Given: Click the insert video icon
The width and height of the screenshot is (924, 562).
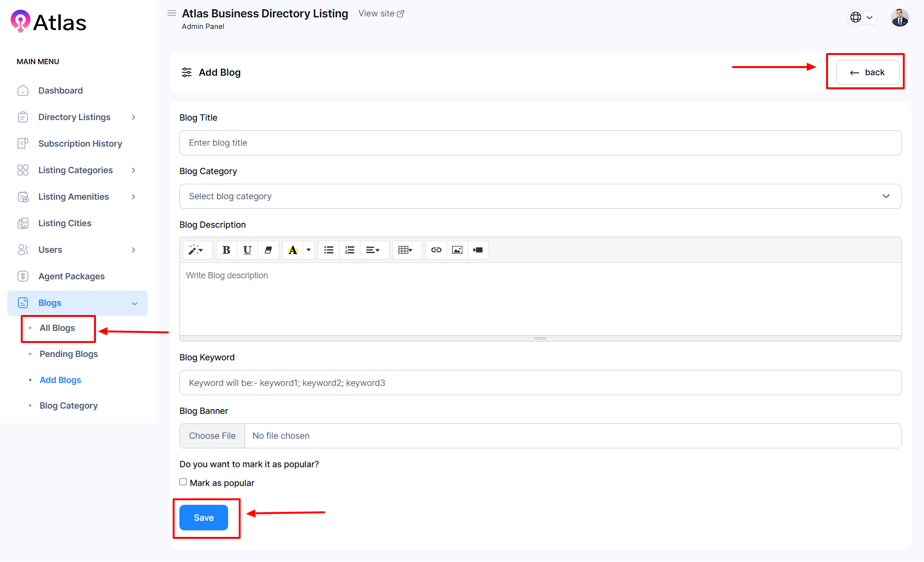Looking at the screenshot, I should point(477,250).
